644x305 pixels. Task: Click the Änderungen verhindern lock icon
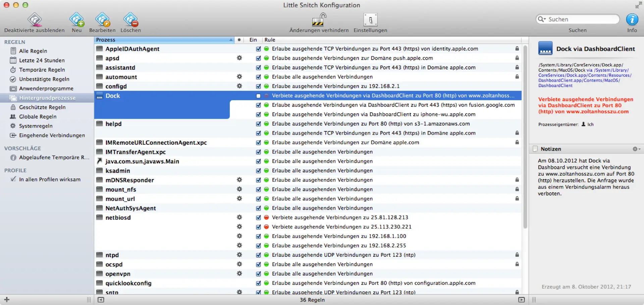[319, 20]
